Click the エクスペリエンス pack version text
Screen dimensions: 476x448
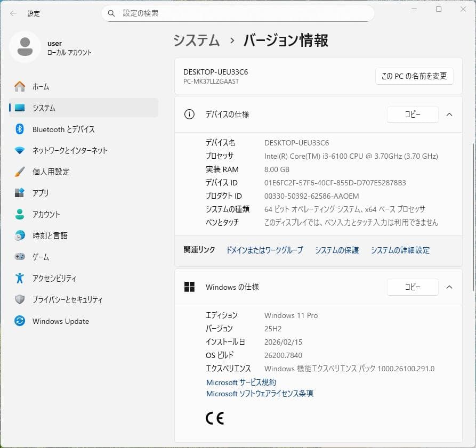tap(350, 369)
